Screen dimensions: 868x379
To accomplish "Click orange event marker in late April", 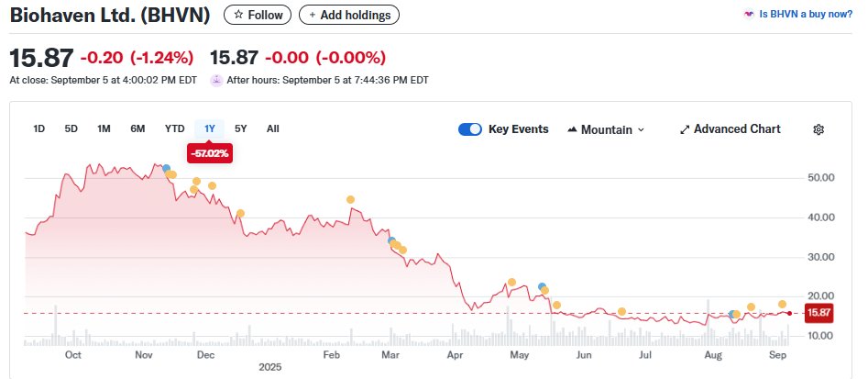I will pos(511,282).
